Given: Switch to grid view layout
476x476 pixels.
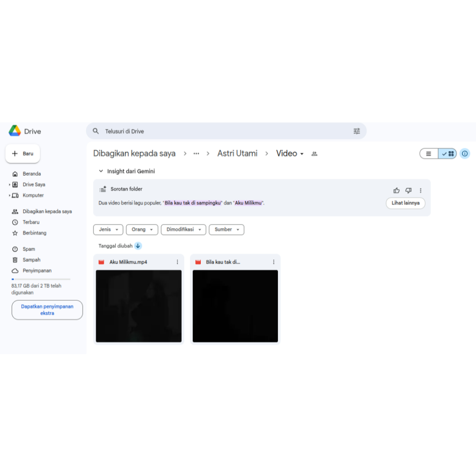Looking at the screenshot, I should click(x=448, y=153).
